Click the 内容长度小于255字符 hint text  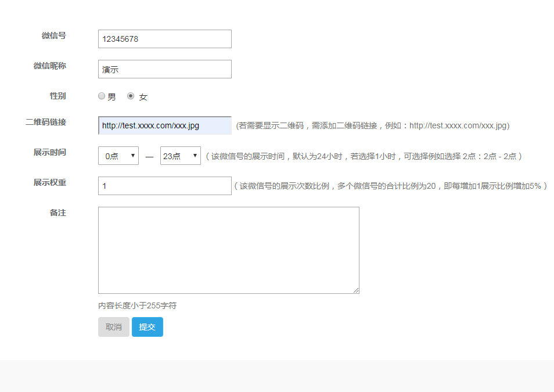click(138, 305)
